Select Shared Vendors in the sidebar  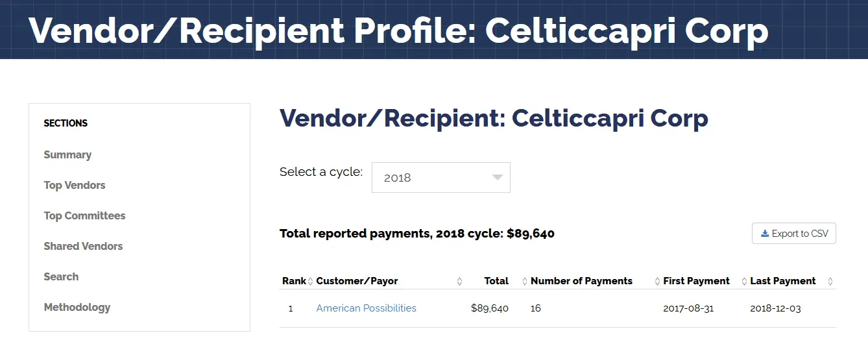(83, 246)
